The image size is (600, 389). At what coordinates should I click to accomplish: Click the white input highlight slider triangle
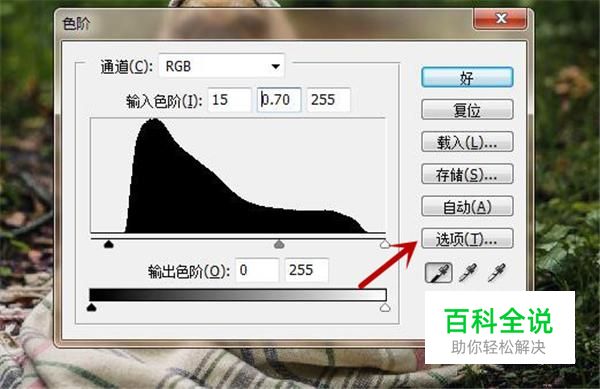385,244
